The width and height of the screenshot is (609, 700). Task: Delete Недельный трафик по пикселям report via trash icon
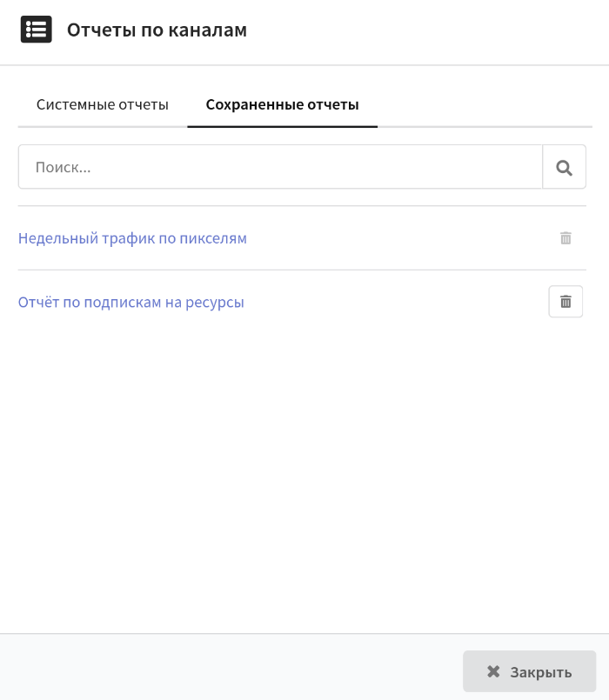(x=565, y=238)
